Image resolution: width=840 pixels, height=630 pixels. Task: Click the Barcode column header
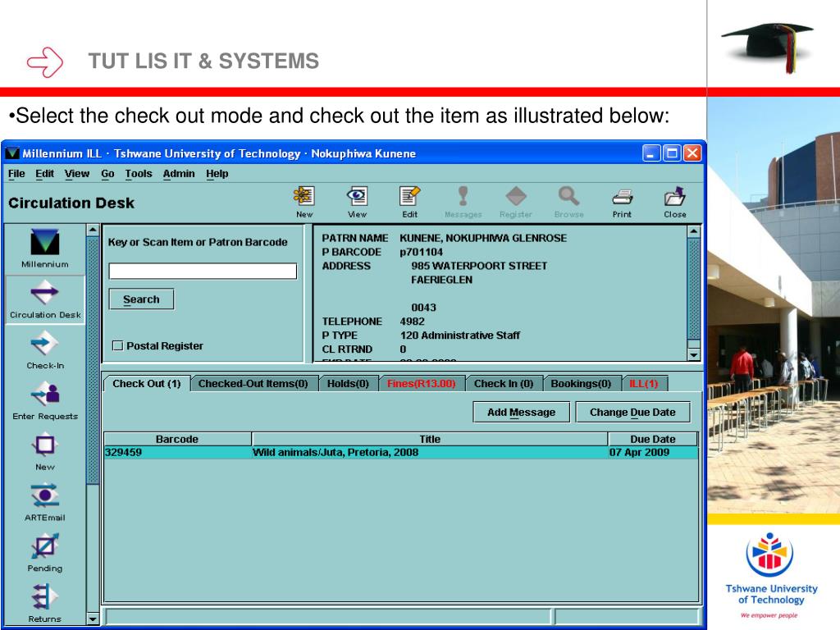(177, 439)
